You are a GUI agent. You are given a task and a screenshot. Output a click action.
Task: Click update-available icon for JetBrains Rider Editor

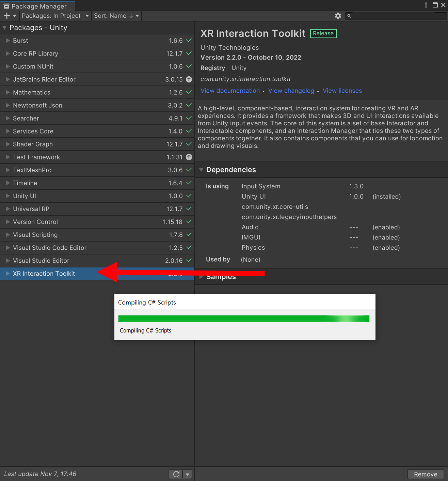pyautogui.click(x=189, y=79)
